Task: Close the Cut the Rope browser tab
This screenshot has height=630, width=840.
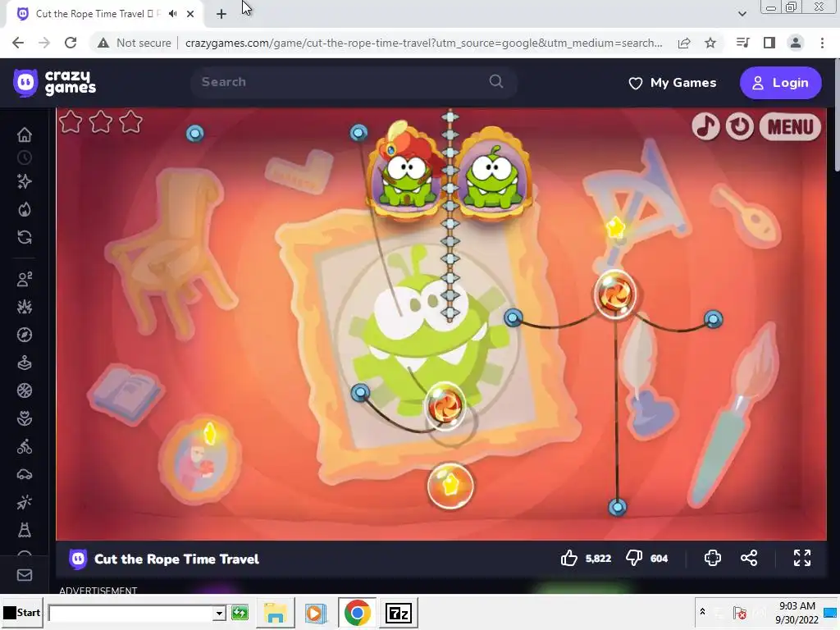Action: click(x=190, y=14)
